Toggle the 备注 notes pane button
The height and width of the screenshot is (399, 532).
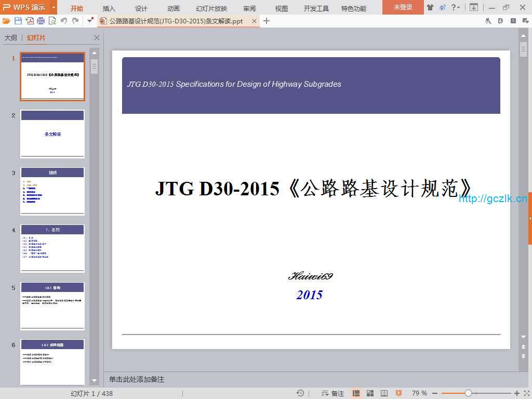click(x=333, y=393)
